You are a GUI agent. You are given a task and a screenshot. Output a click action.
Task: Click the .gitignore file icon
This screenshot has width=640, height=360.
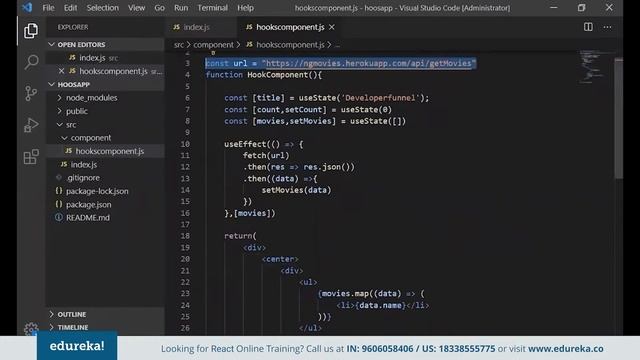(x=59, y=178)
